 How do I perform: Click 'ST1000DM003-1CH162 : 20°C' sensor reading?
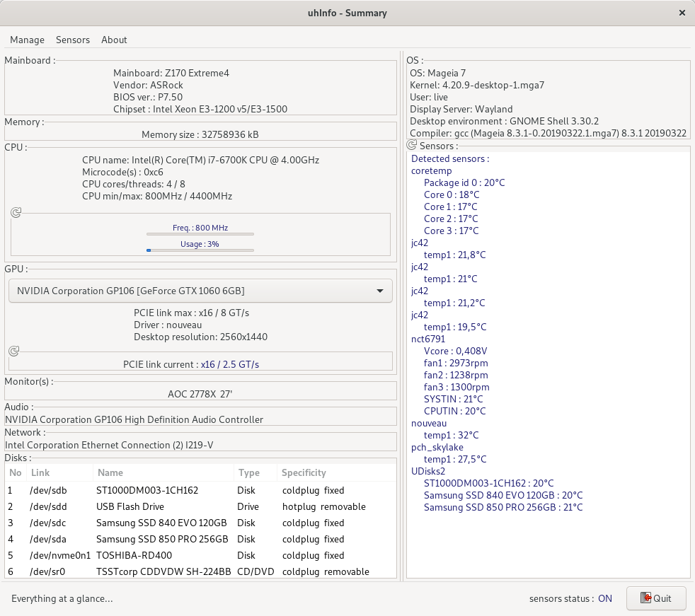tap(489, 483)
